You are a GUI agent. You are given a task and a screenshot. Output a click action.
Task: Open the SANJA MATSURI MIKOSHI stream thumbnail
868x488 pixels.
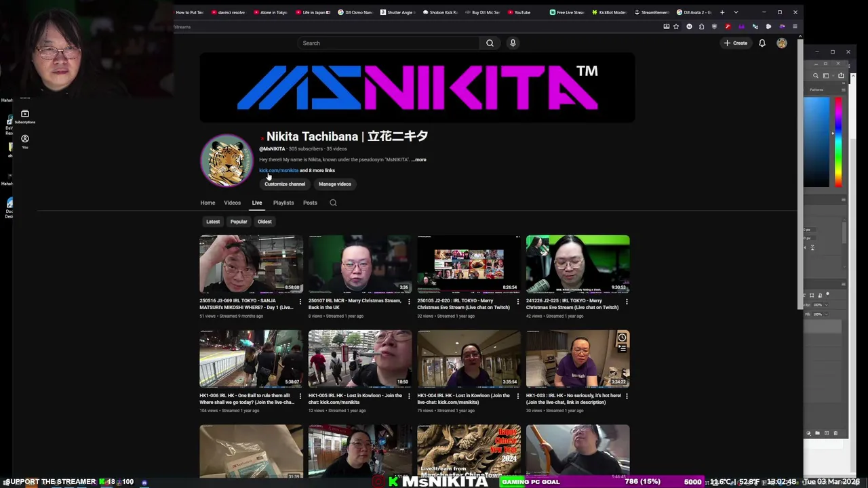[x=252, y=264]
